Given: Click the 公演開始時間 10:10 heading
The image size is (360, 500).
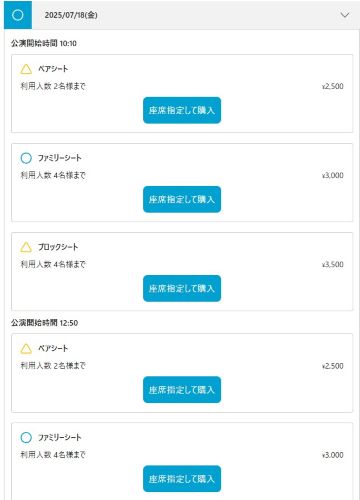Looking at the screenshot, I should [x=44, y=43].
